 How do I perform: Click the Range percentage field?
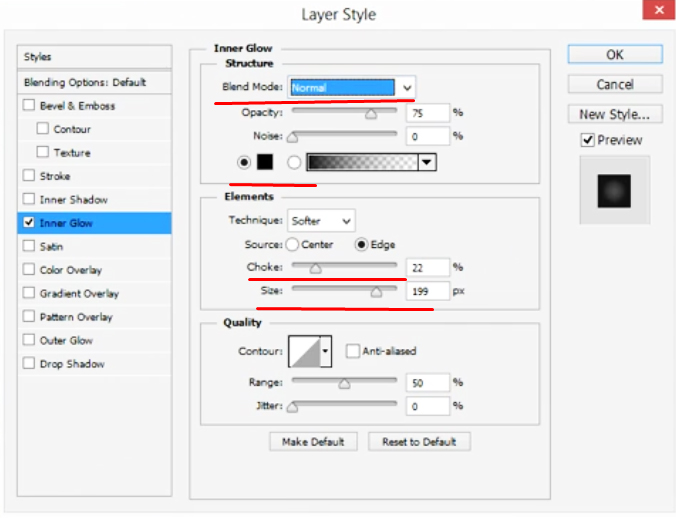click(428, 383)
